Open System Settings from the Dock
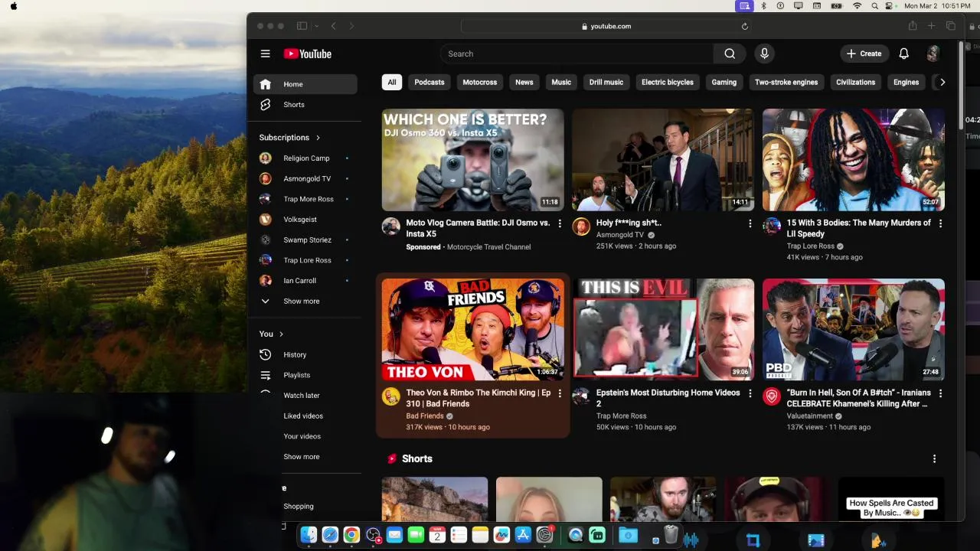Screen dimensions: 980x551 [544, 536]
